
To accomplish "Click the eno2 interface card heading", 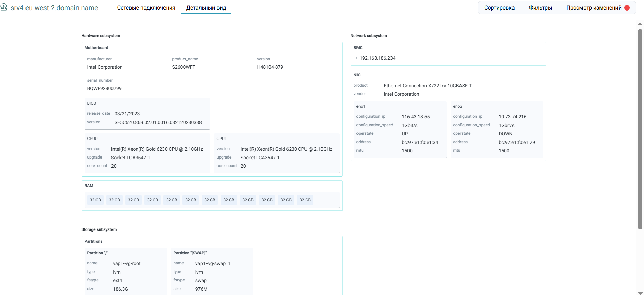I will pos(457,106).
